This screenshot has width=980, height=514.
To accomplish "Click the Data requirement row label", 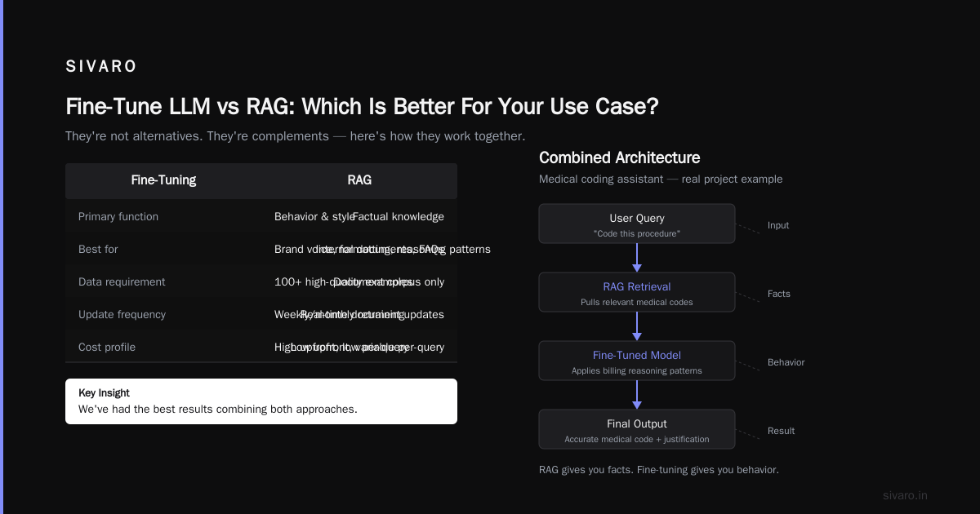I will pyautogui.click(x=122, y=281).
